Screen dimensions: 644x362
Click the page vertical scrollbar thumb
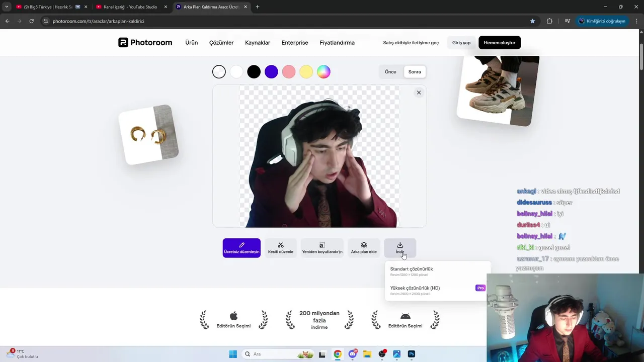click(641, 56)
